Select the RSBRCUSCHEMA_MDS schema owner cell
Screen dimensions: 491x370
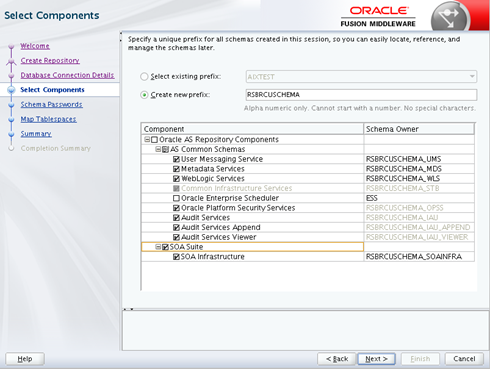(419, 169)
